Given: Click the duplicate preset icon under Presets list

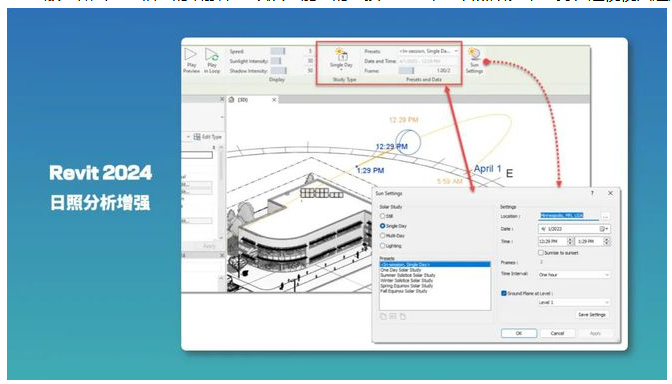Looking at the screenshot, I should 383,317.
